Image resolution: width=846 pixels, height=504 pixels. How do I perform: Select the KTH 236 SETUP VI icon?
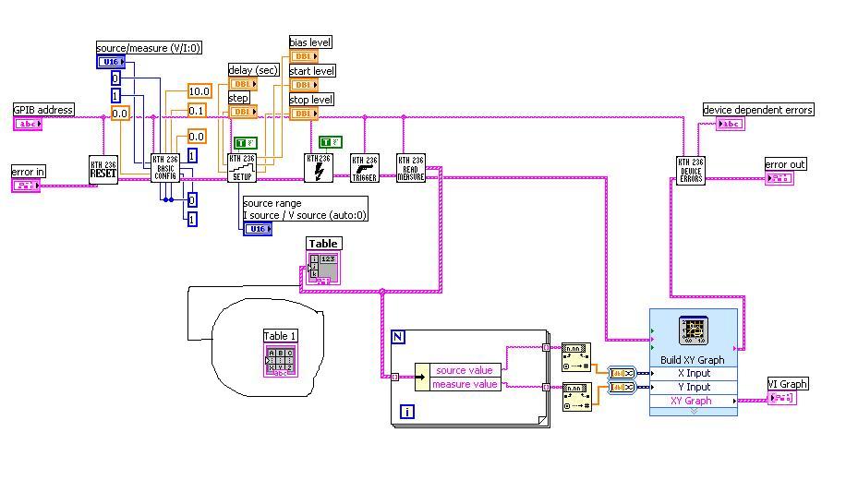[x=241, y=168]
